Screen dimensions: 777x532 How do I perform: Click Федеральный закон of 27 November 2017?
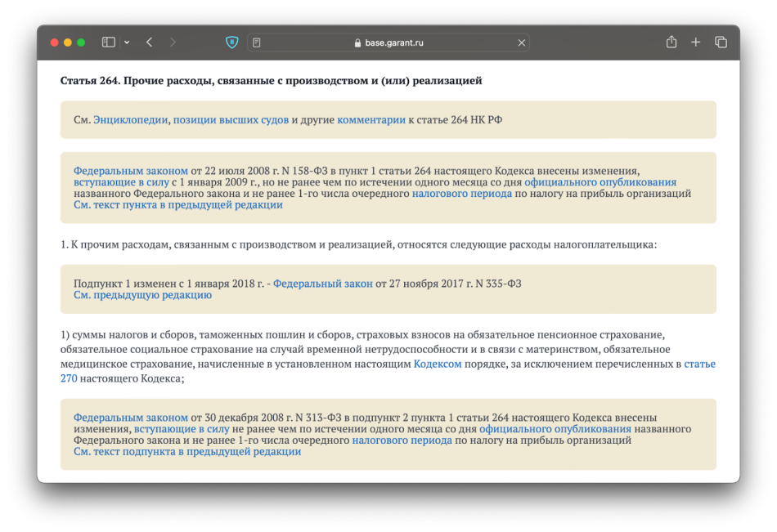coord(322,284)
